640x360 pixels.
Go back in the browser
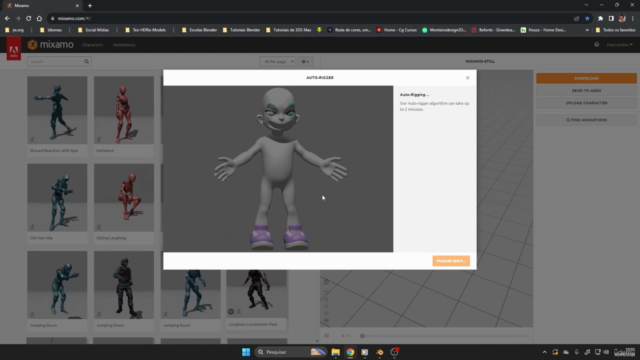[7, 18]
